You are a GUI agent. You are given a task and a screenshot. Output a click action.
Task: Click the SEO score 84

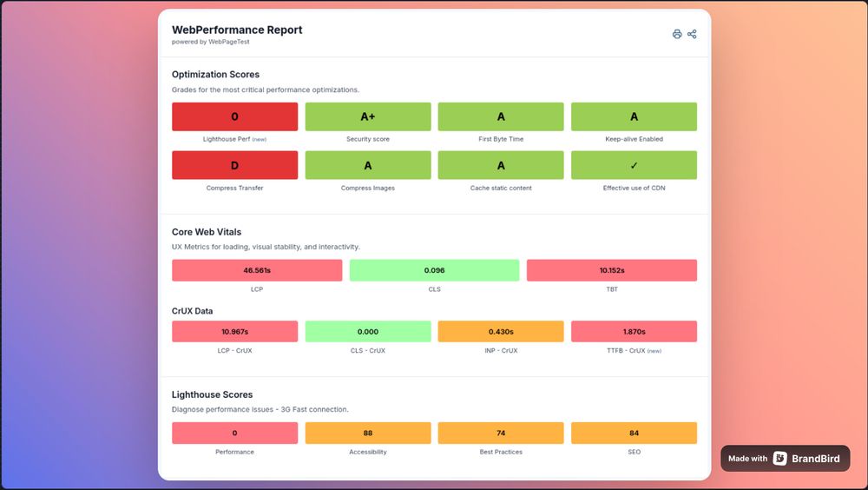pos(634,433)
